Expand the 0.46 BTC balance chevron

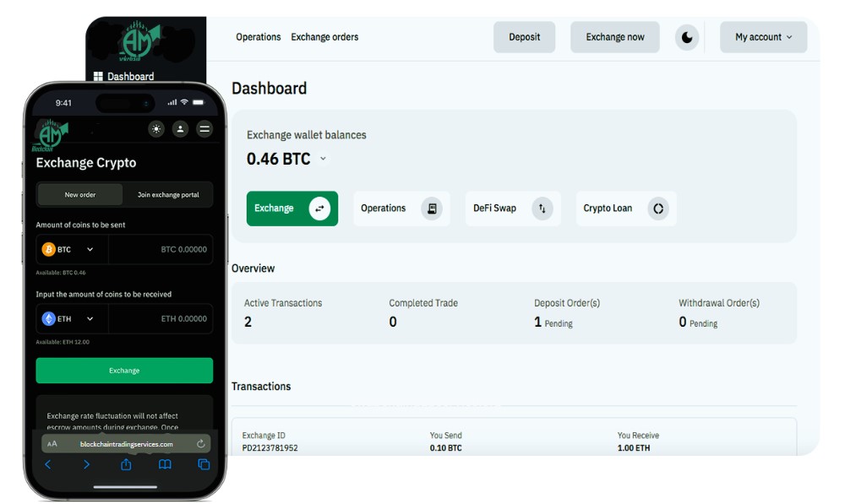(x=323, y=159)
